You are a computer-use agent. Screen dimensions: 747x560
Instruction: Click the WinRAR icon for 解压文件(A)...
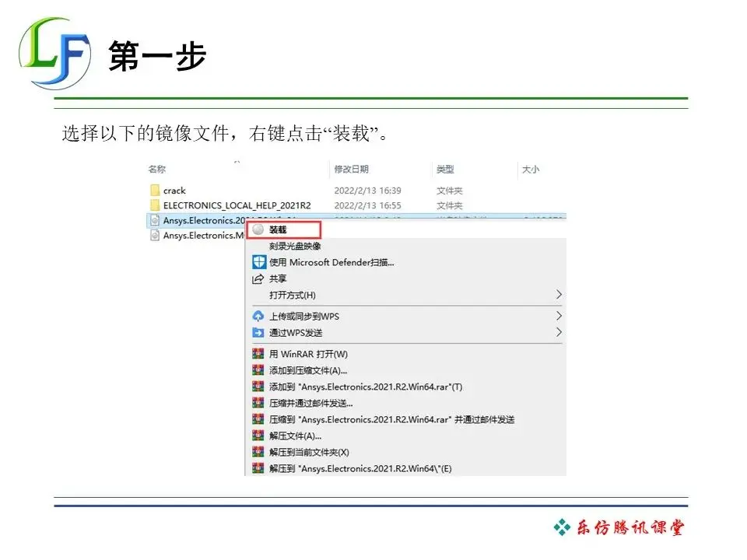[258, 436]
